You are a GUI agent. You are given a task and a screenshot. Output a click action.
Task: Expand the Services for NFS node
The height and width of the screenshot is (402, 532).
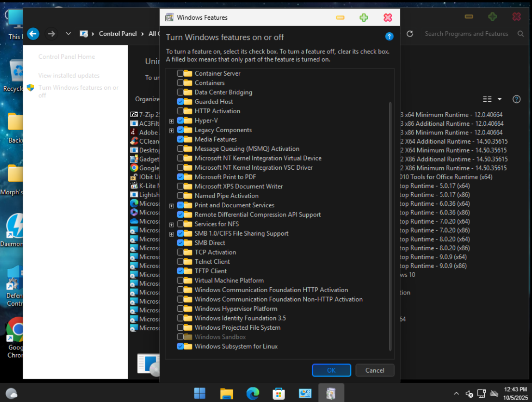click(171, 225)
